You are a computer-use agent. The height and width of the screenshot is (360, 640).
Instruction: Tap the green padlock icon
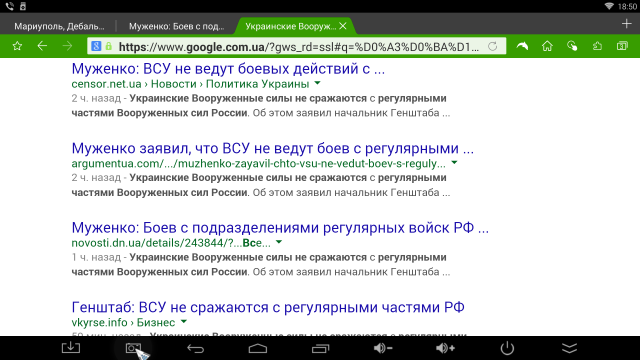coord(109,46)
